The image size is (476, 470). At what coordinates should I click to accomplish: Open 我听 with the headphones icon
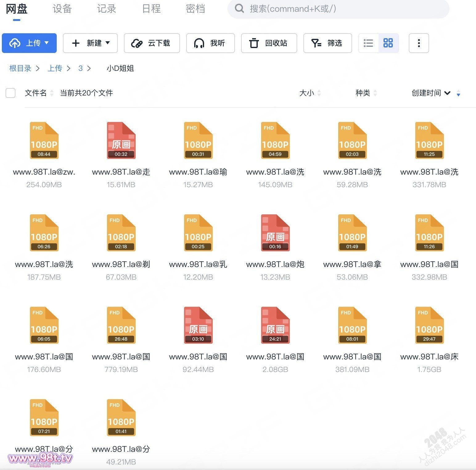pyautogui.click(x=210, y=43)
